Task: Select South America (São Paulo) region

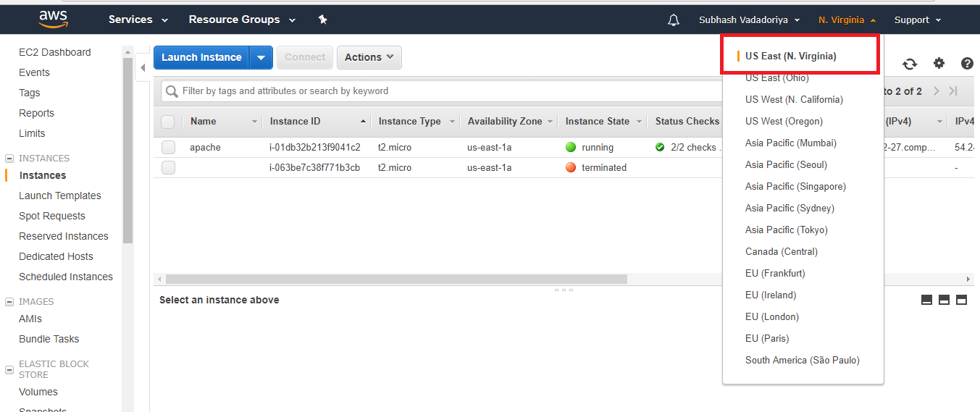Action: 803,360
